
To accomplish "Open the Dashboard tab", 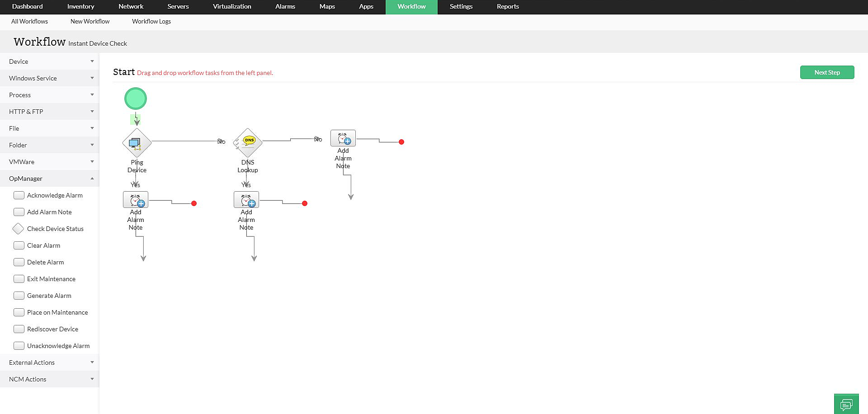I will (x=28, y=7).
